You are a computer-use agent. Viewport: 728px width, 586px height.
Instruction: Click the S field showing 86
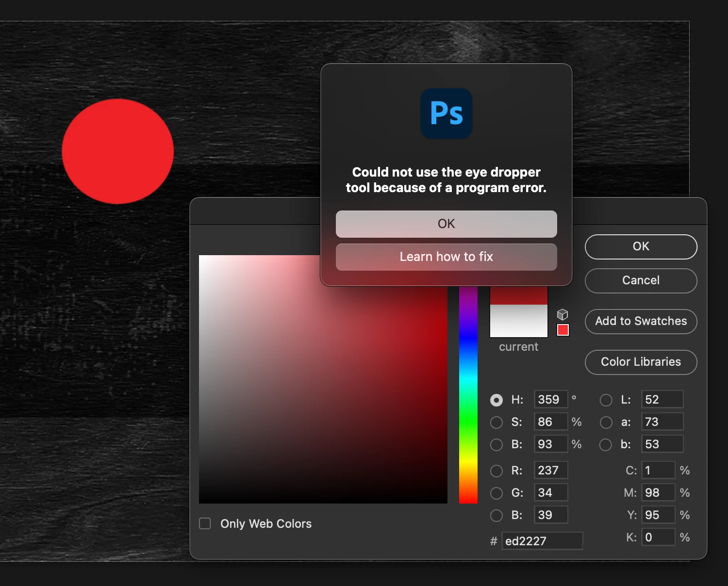[551, 422]
